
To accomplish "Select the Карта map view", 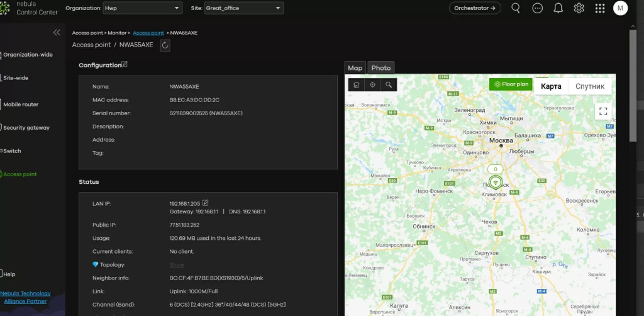I will [x=551, y=86].
